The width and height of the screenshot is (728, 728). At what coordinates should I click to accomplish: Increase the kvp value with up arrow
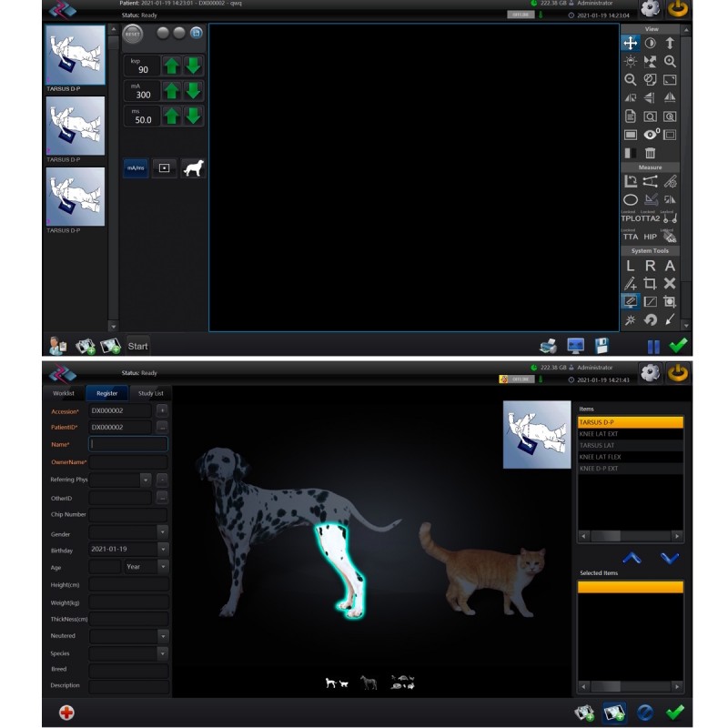[172, 66]
